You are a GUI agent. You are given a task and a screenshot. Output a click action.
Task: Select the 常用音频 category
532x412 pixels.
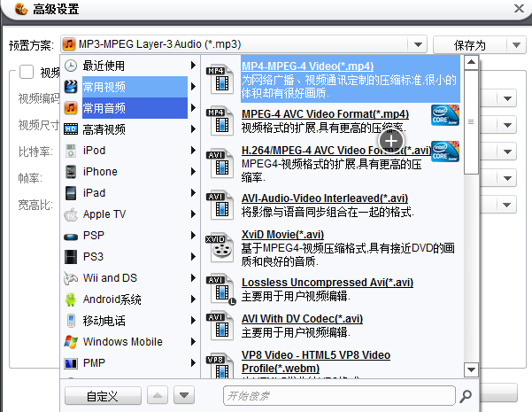(135, 108)
